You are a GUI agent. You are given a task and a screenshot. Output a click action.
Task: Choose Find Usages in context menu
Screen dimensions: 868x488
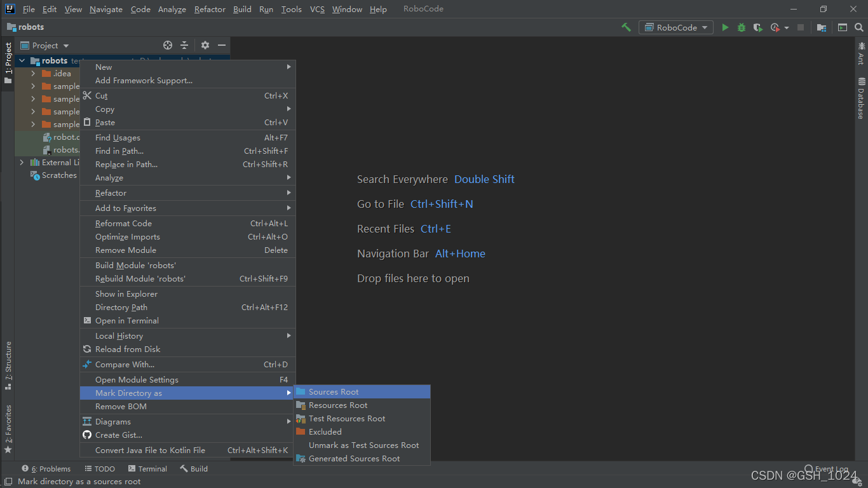(x=187, y=138)
